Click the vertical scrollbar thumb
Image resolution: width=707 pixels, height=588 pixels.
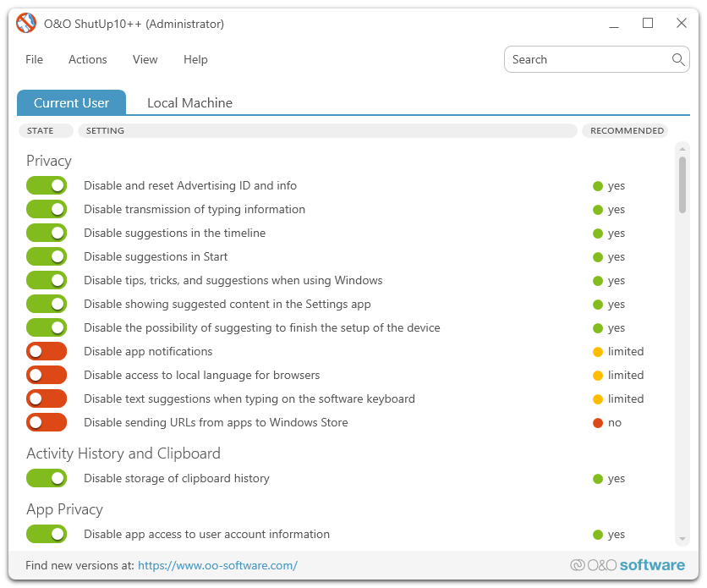pos(682,184)
